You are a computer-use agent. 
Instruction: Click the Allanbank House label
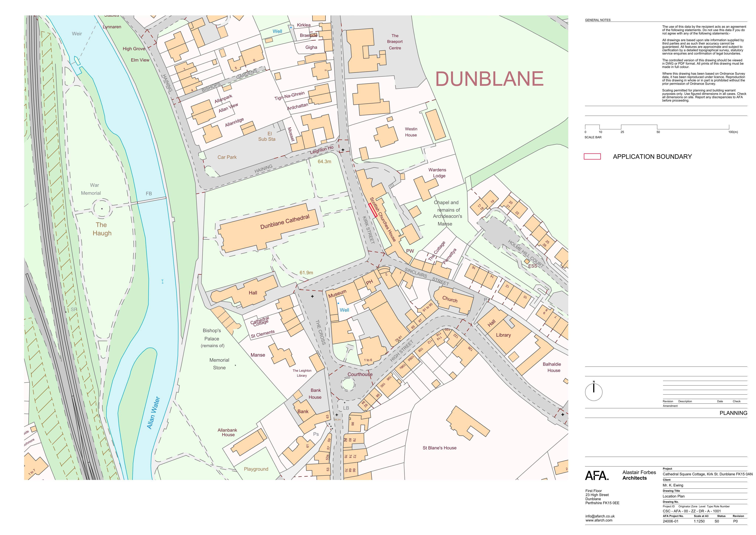(x=228, y=432)
